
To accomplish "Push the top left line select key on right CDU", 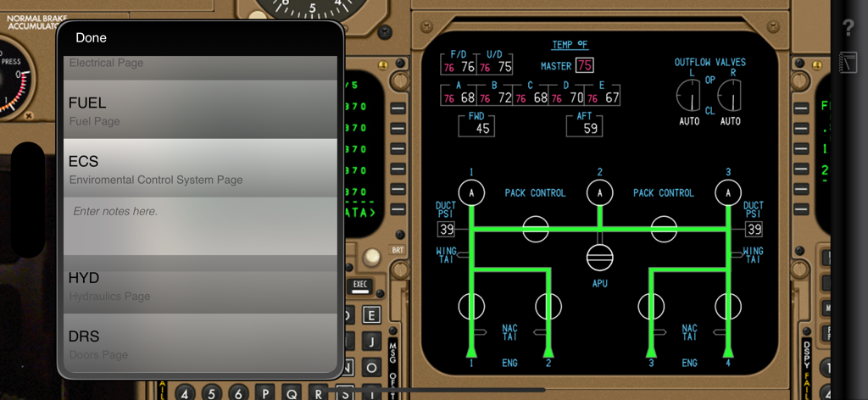I will click(802, 108).
